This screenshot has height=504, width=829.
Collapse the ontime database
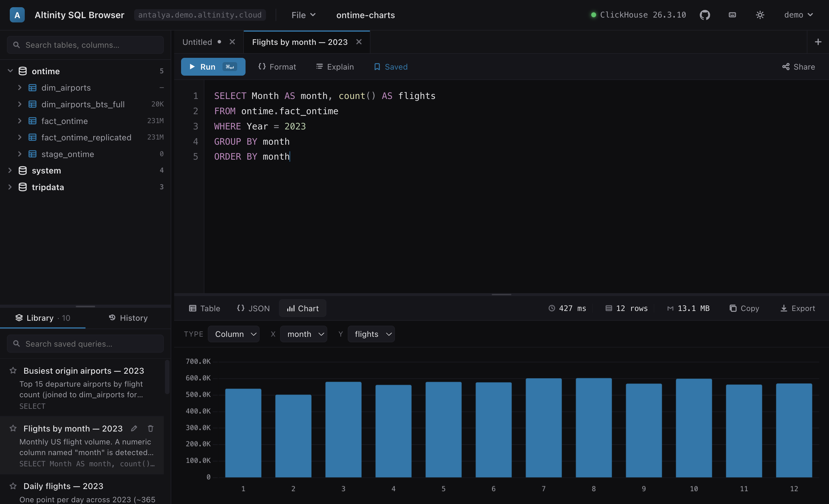[10, 71]
